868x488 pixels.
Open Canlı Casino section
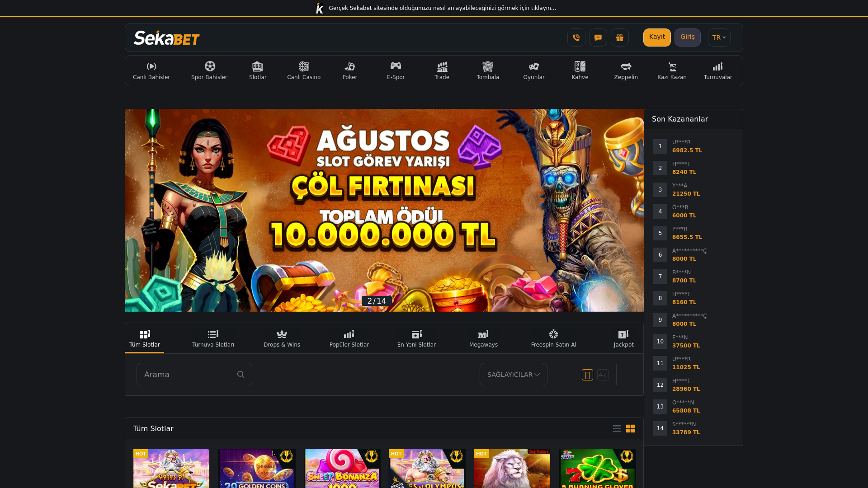tap(304, 71)
